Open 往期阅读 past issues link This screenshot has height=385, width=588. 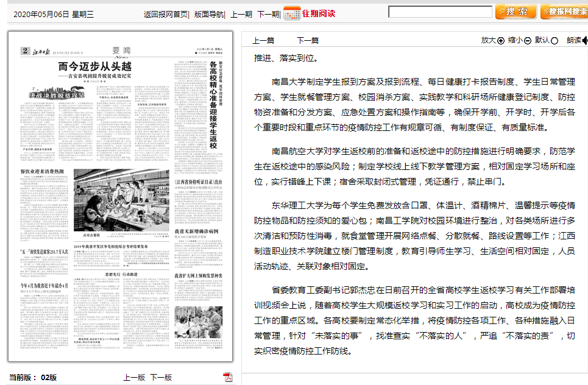pyautogui.click(x=319, y=13)
